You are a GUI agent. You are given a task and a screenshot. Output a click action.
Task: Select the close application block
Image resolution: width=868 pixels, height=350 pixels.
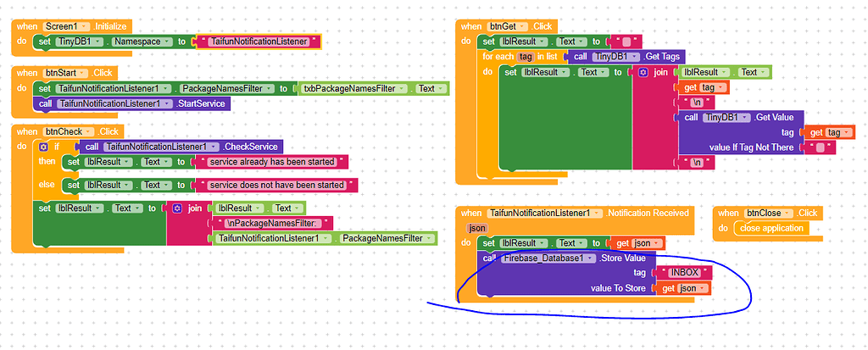[771, 228]
